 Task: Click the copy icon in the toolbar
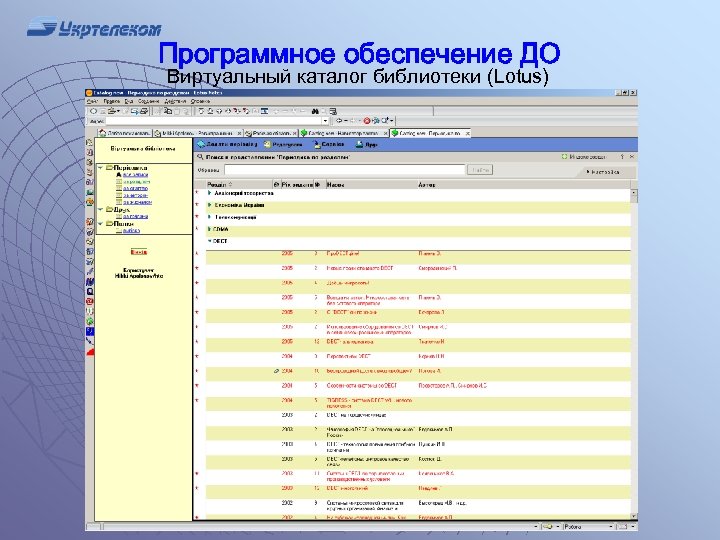tap(168, 111)
